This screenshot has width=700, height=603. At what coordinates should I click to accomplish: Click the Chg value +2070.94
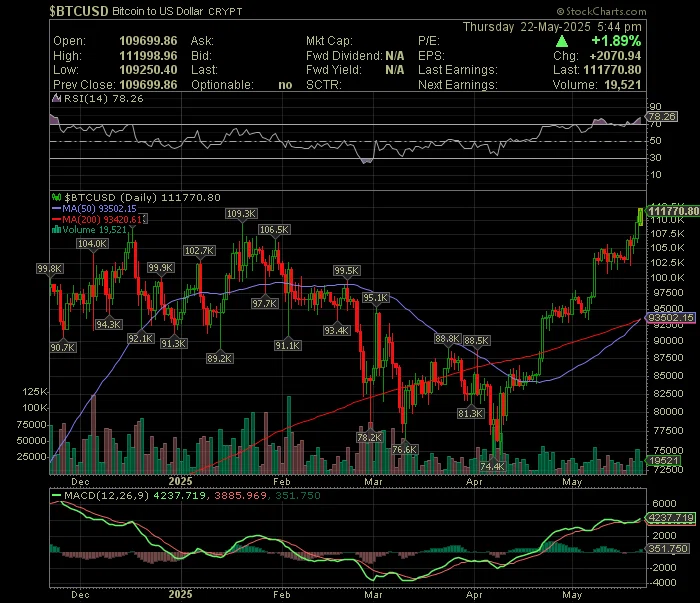(615, 56)
